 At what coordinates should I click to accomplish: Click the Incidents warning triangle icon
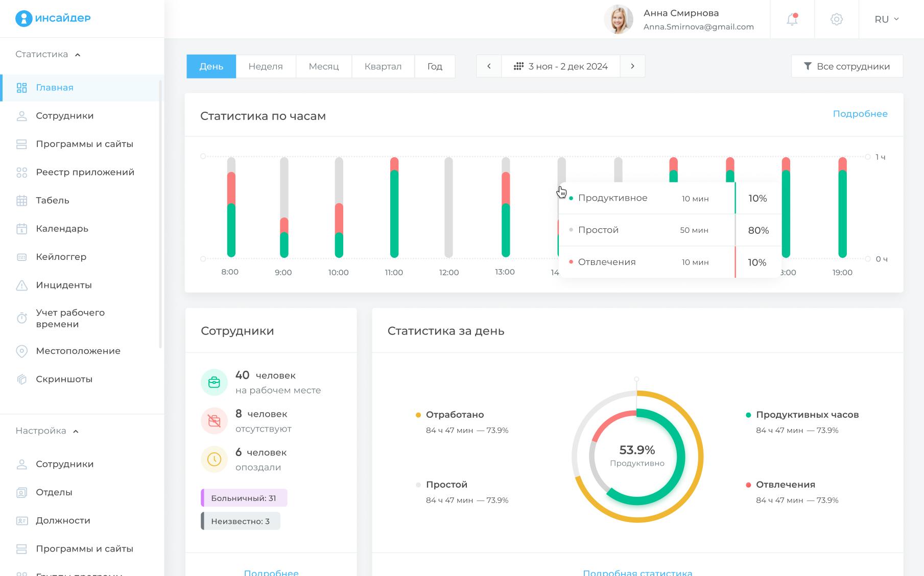pyautogui.click(x=21, y=285)
